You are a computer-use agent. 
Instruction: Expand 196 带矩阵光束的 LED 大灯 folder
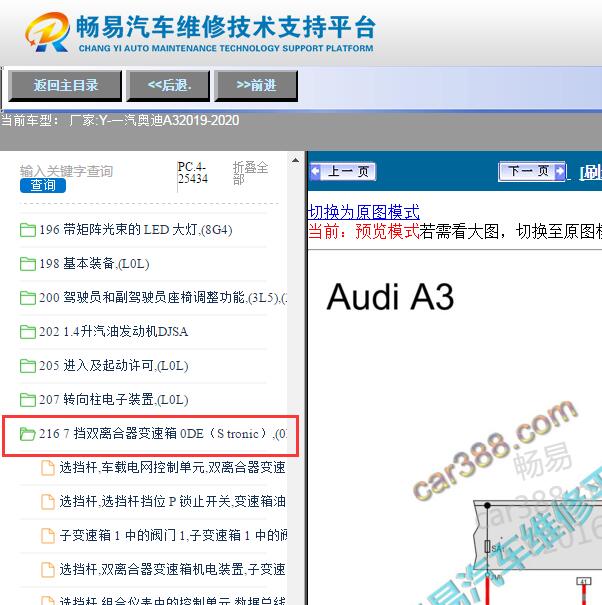(x=136, y=230)
